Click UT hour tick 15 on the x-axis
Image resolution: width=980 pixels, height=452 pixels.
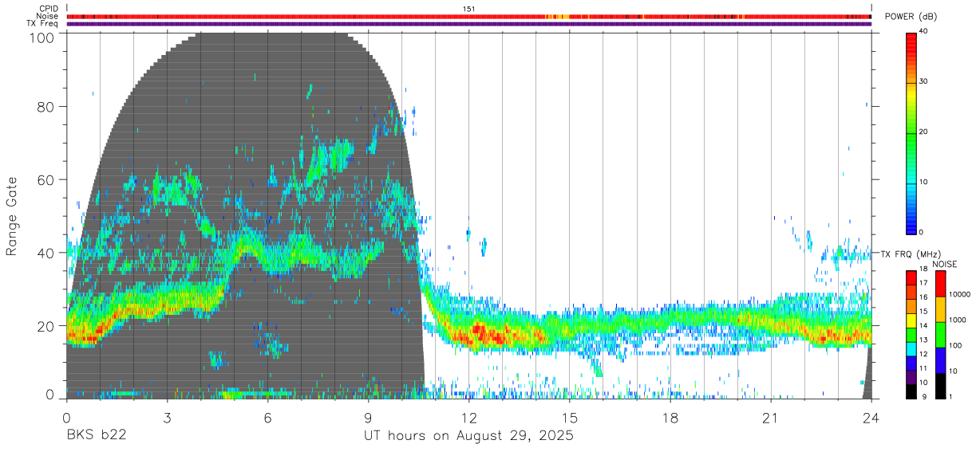[x=569, y=418]
